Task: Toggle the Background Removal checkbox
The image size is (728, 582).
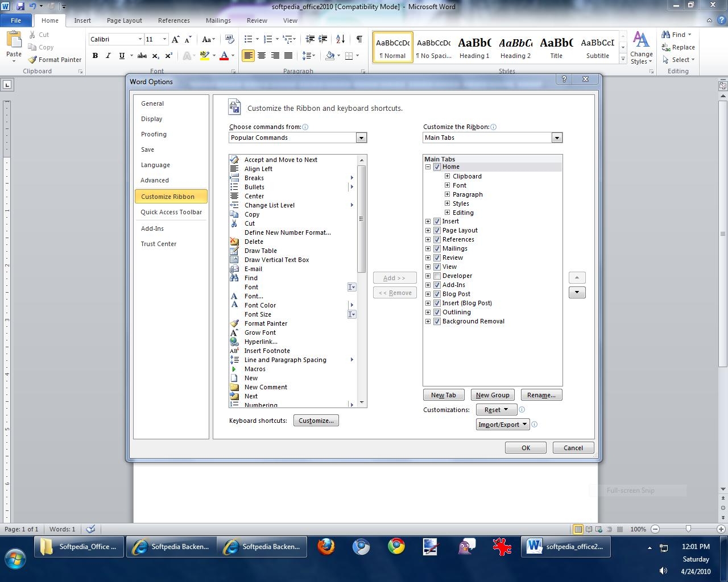Action: coord(437,322)
